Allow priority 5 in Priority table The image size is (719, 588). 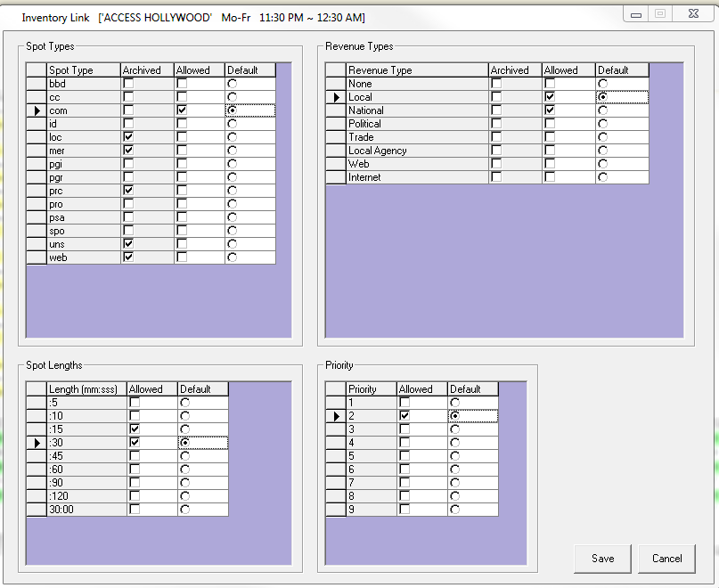pyautogui.click(x=404, y=456)
